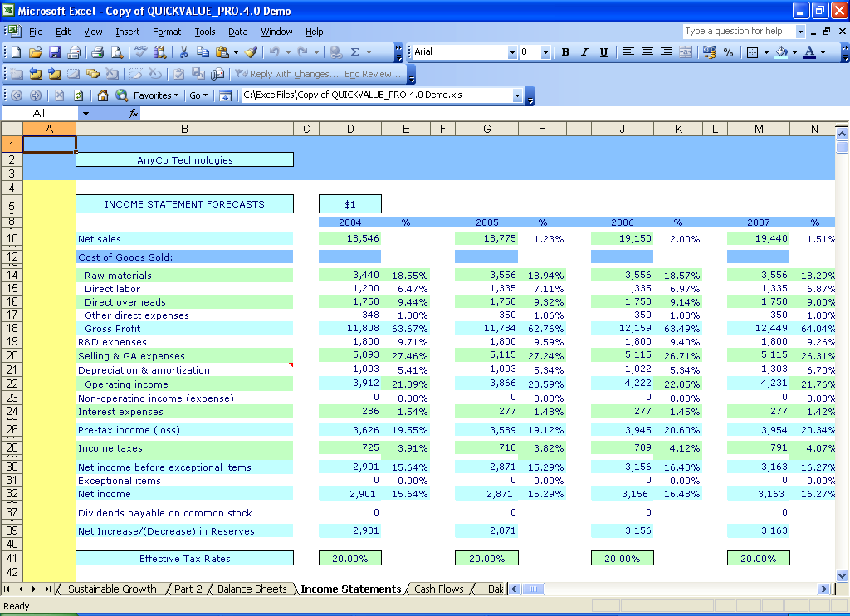Open the Print Preview tool
This screenshot has width=850, height=616.
[x=117, y=52]
